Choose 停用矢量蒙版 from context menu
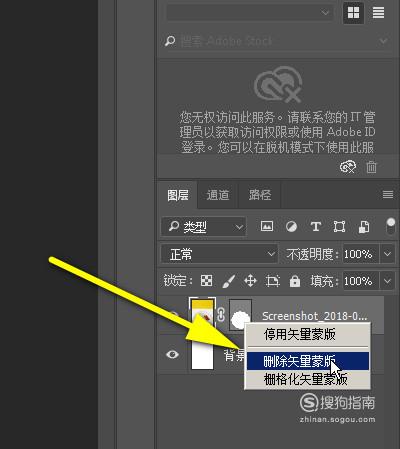The height and width of the screenshot is (449, 400). pos(308,334)
